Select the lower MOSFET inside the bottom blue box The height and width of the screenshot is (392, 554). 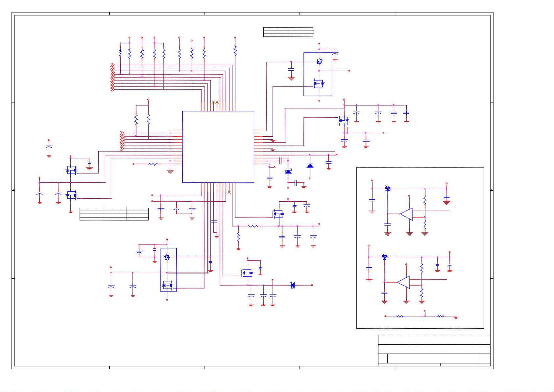click(167, 285)
